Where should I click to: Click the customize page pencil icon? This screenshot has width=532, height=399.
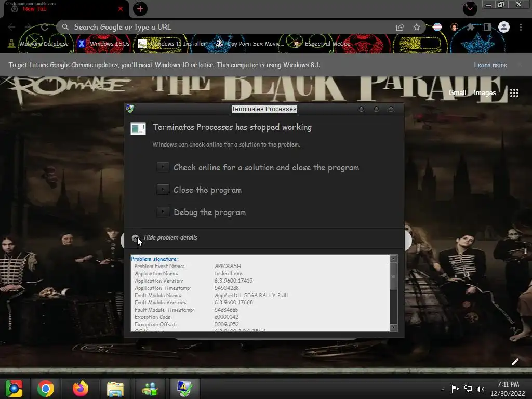[515, 362]
